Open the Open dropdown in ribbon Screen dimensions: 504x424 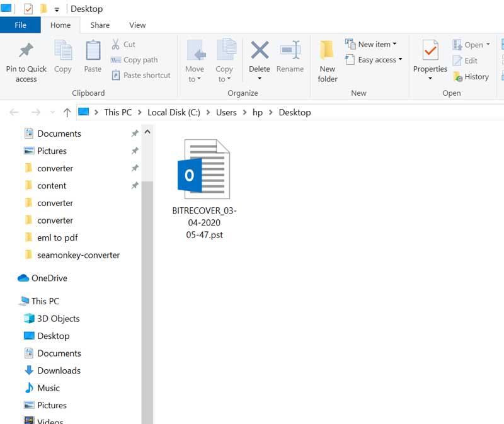[x=471, y=45]
